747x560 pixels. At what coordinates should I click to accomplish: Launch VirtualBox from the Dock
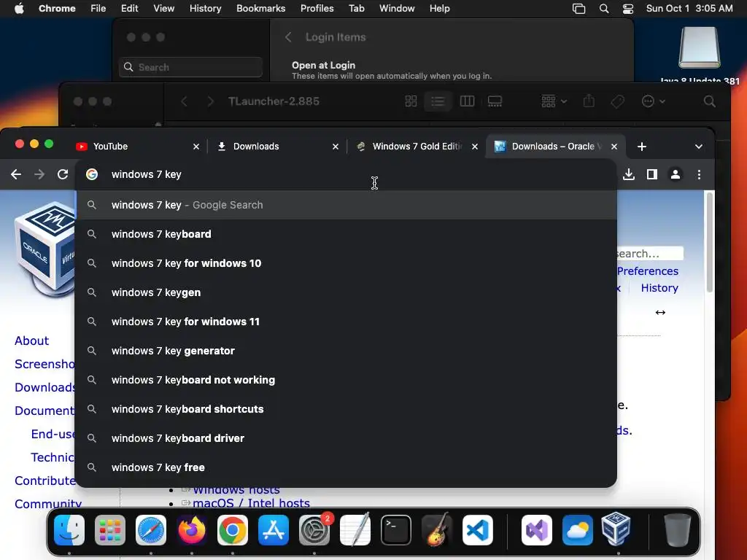click(x=616, y=530)
